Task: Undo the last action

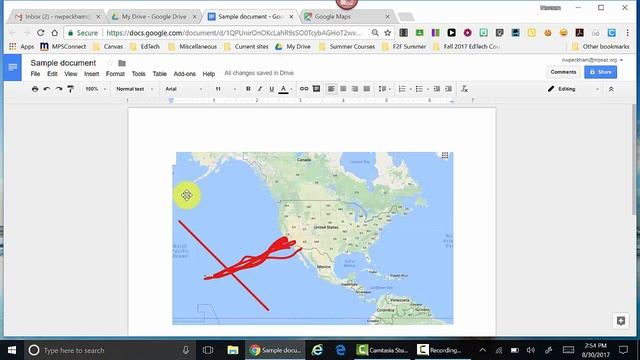Action: click(47, 89)
